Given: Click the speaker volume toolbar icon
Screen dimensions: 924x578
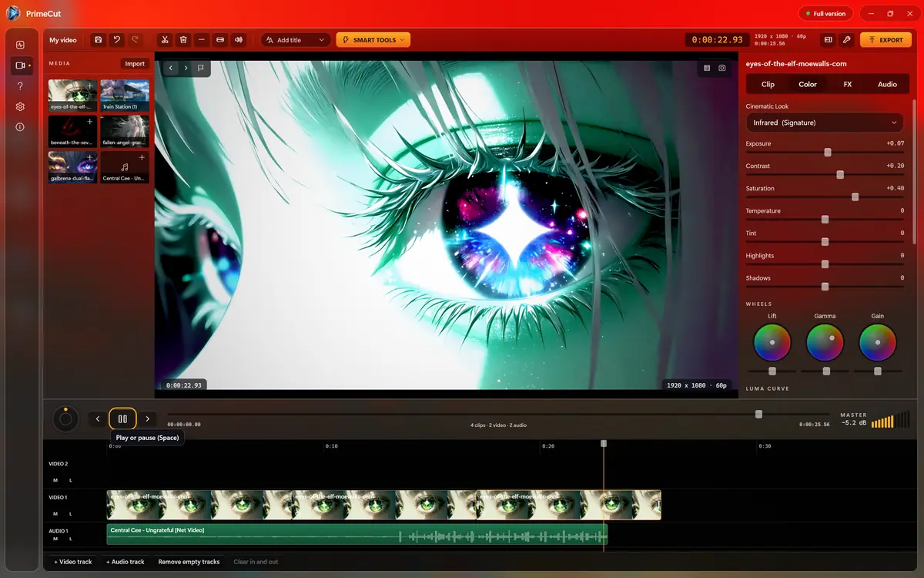Looking at the screenshot, I should [x=239, y=40].
